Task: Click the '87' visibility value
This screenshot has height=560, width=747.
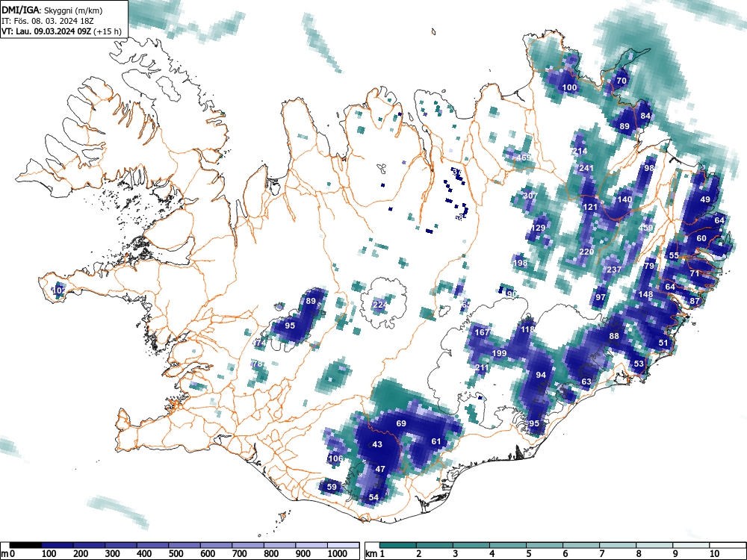Action: coord(695,301)
